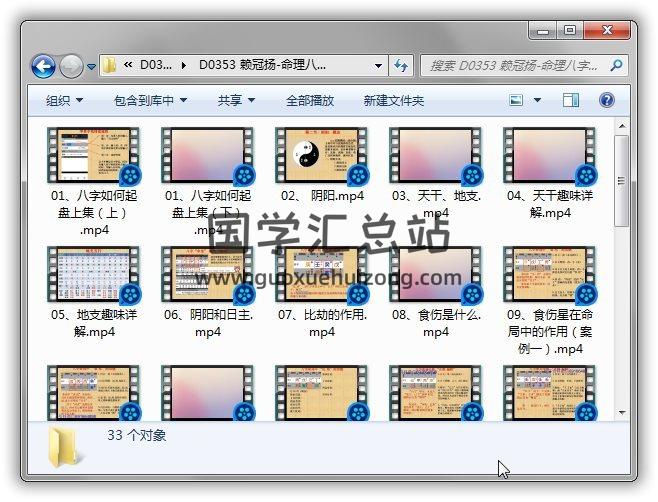
Task: Click the search box input field
Action: point(513,66)
